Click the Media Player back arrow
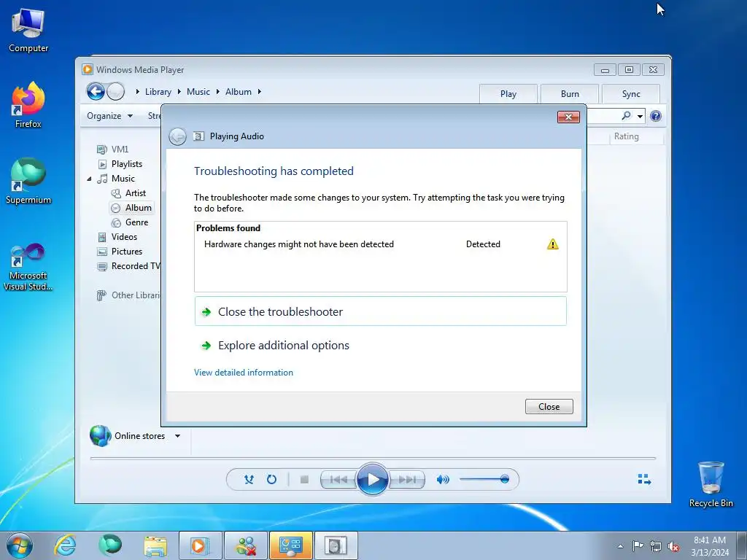747x560 pixels. tap(96, 91)
